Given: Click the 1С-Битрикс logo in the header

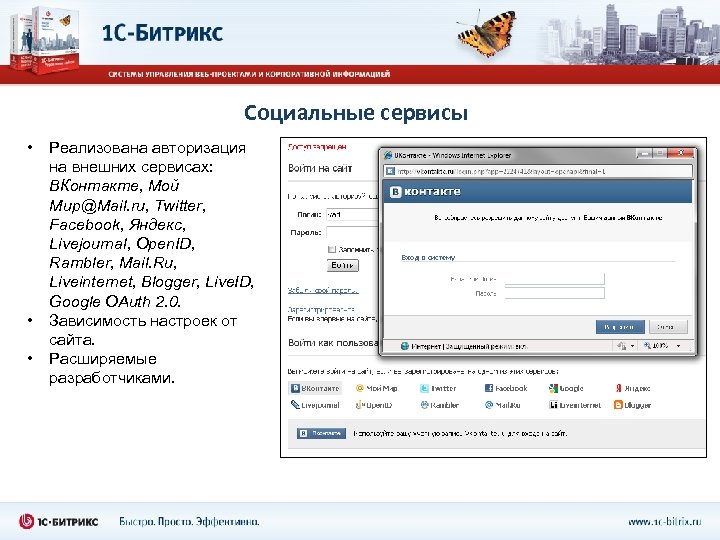Looking at the screenshot, I should point(162,33).
